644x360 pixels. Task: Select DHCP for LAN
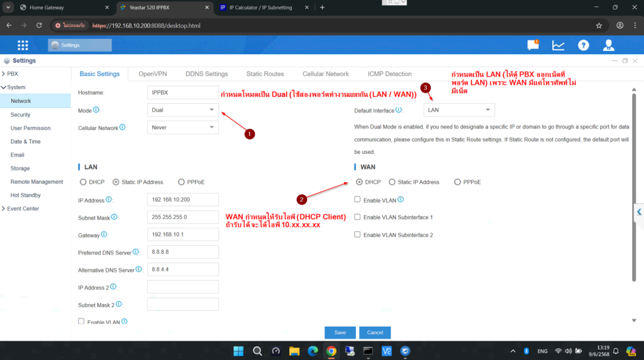click(x=83, y=182)
